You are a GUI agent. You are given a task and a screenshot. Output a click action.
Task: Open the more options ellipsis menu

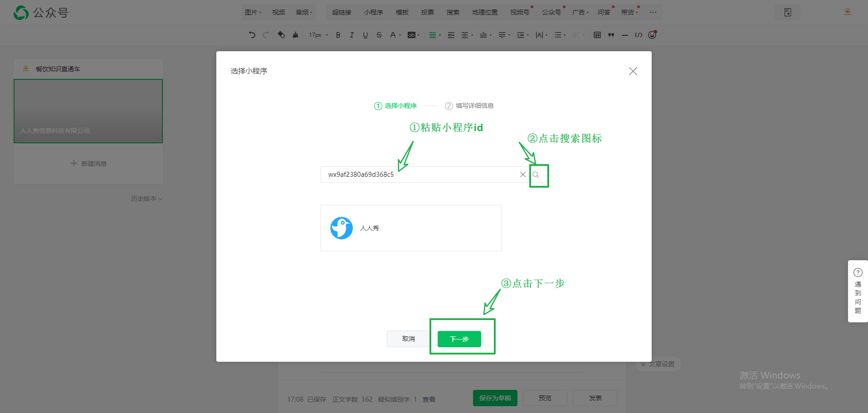(x=653, y=12)
